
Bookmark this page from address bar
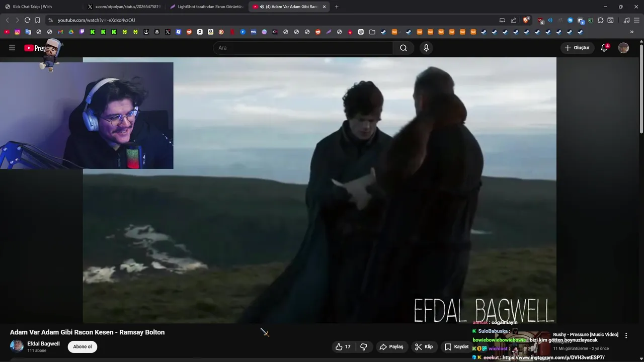click(x=37, y=20)
